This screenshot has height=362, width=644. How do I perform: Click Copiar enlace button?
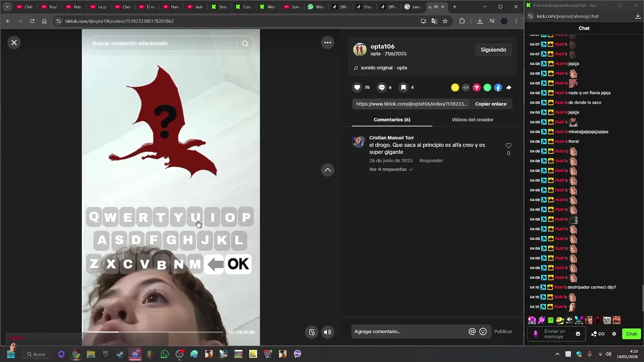point(491,104)
